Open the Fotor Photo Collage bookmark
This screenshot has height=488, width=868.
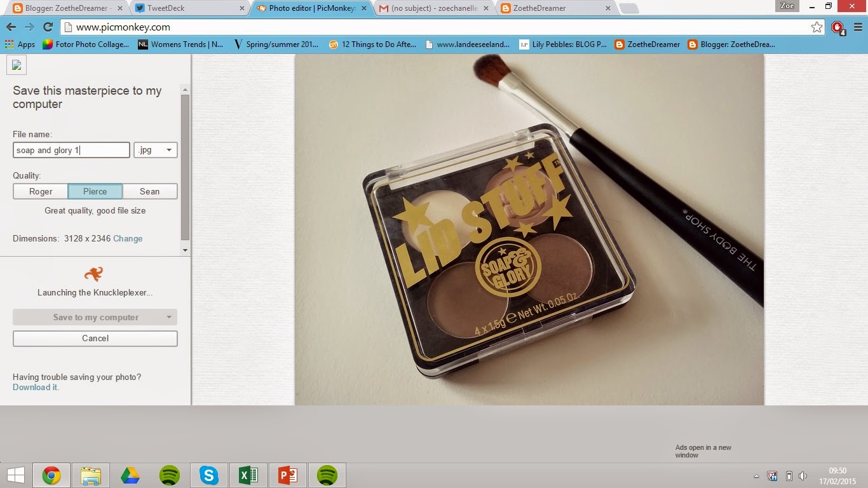(86, 44)
